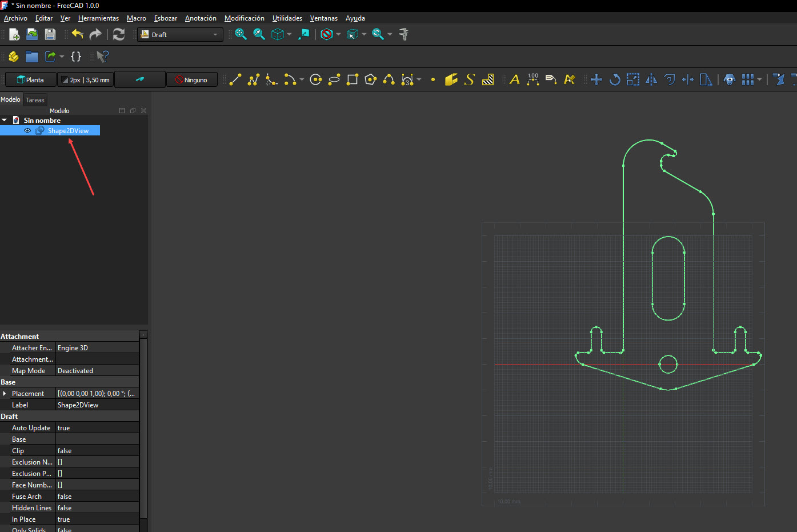The width and height of the screenshot is (797, 532).
Task: Expand the Placement property row
Action: [5, 394]
